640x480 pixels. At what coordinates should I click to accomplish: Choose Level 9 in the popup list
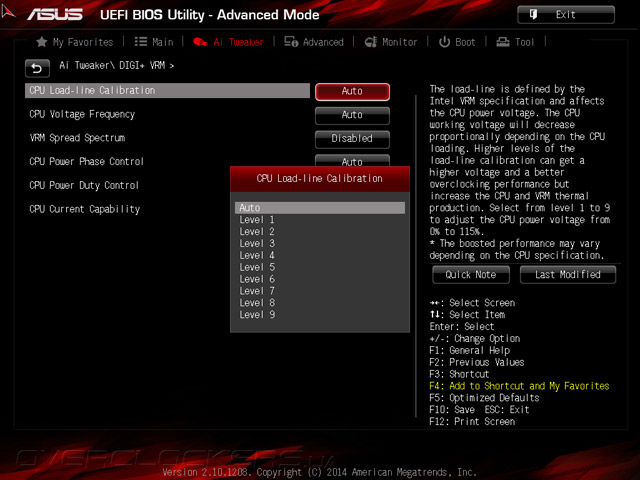point(320,314)
